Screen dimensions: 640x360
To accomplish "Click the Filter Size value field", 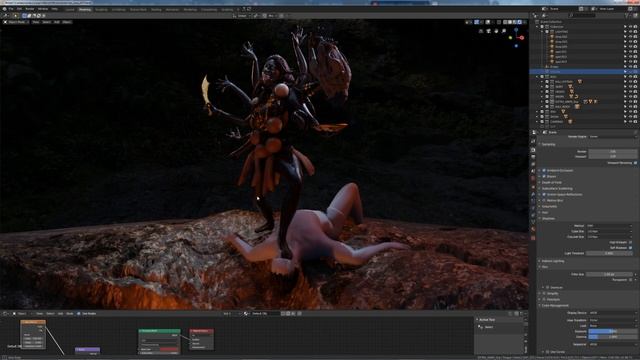I will coord(610,274).
